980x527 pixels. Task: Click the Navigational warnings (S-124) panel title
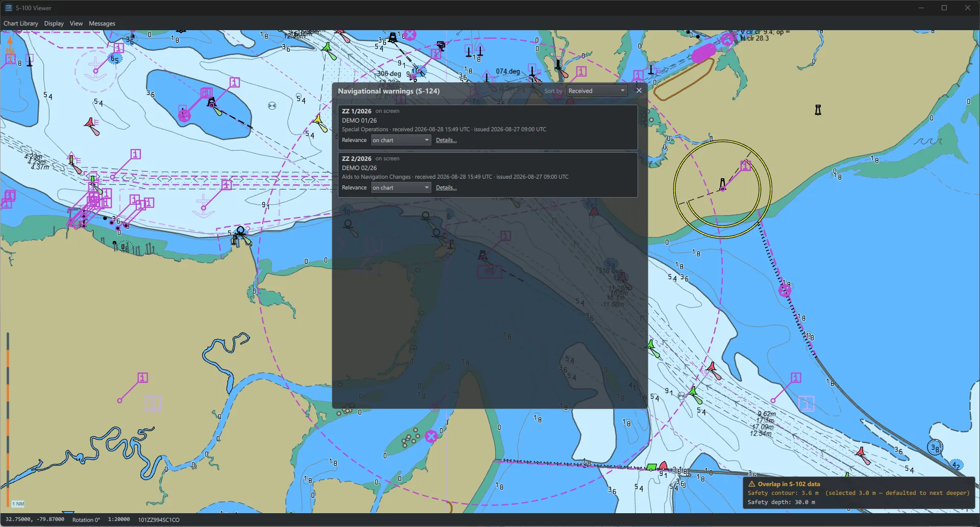(388, 91)
